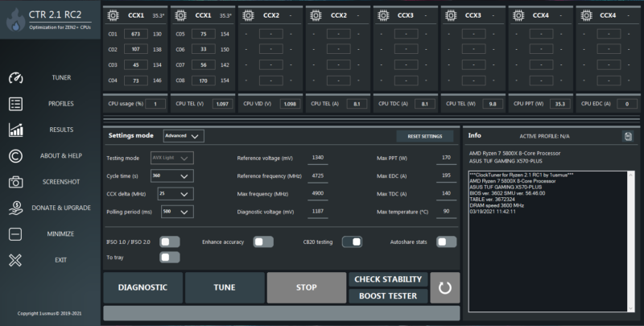Toggle the CB20 testing switch
The width and height of the screenshot is (644, 326).
point(352,241)
